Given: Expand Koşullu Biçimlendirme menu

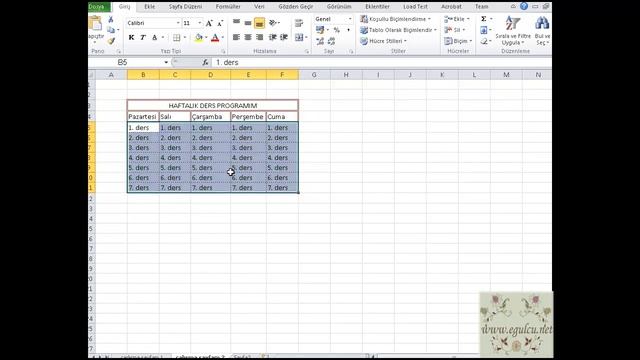Looking at the screenshot, I should (396, 19).
